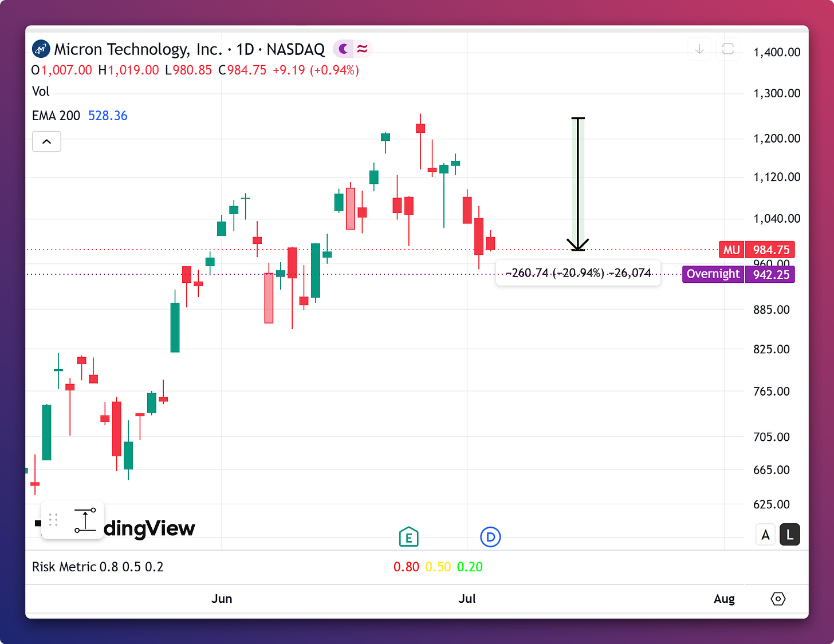Collapse the indicator legend with the chevron
The height and width of the screenshot is (644, 834).
pyautogui.click(x=46, y=141)
